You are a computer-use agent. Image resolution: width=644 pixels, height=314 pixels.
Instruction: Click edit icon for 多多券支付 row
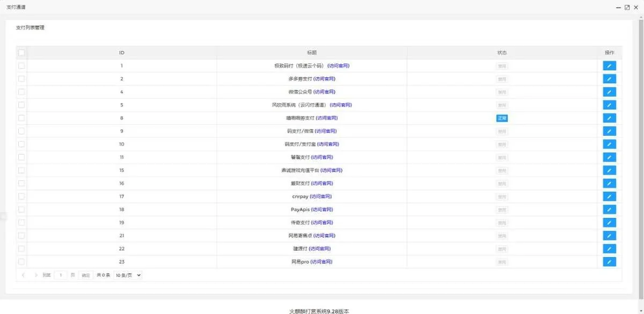(x=609, y=79)
